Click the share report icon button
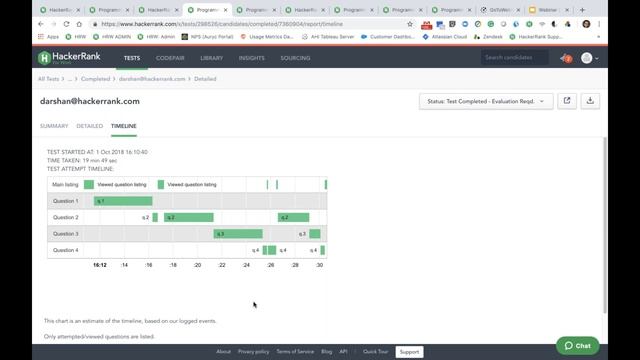 [567, 101]
